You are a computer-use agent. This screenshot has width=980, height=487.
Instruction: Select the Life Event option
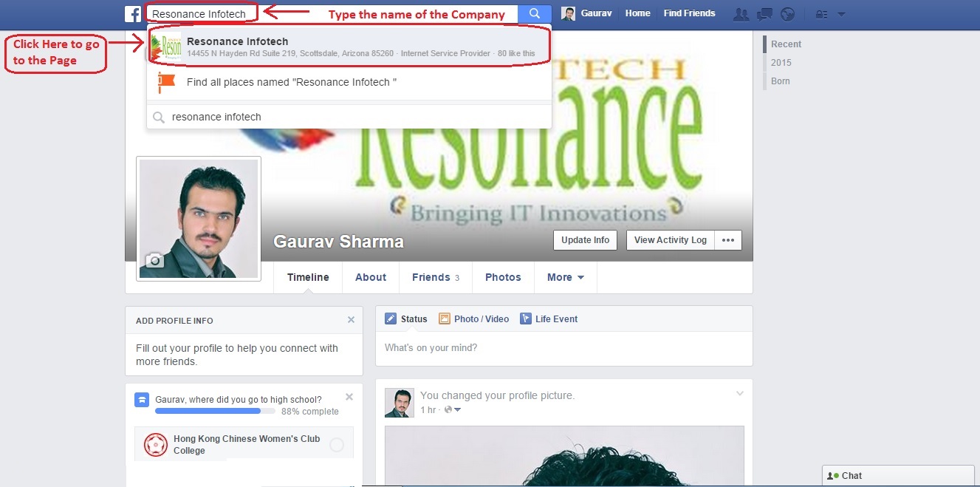tap(549, 319)
